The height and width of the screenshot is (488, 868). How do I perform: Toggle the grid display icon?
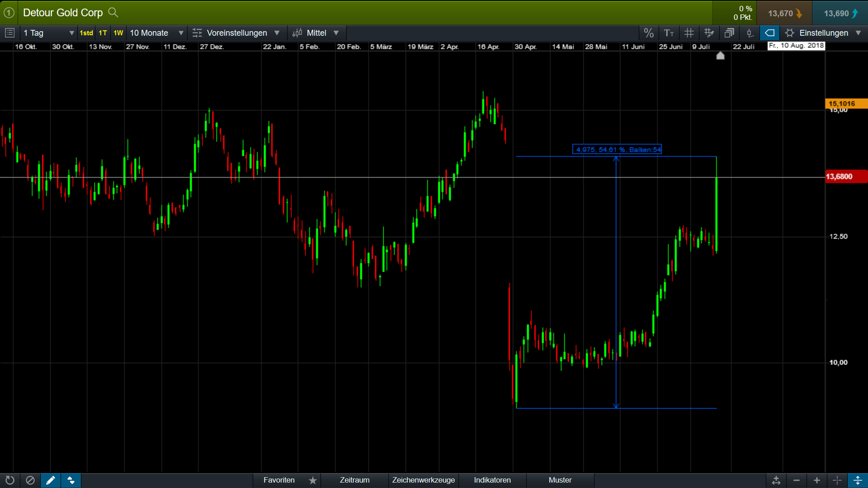coord(689,33)
